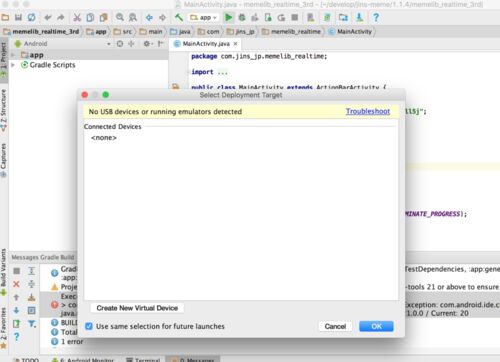Click the Cut scissors icon
Image resolution: width=500 pixels, height=362 pixels.
(x=77, y=17)
